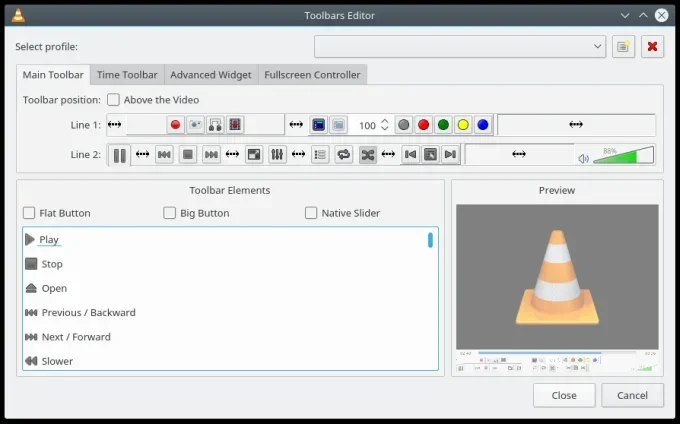Select Next / Forward in elements list
This screenshot has height=424, width=680.
[x=68, y=337]
